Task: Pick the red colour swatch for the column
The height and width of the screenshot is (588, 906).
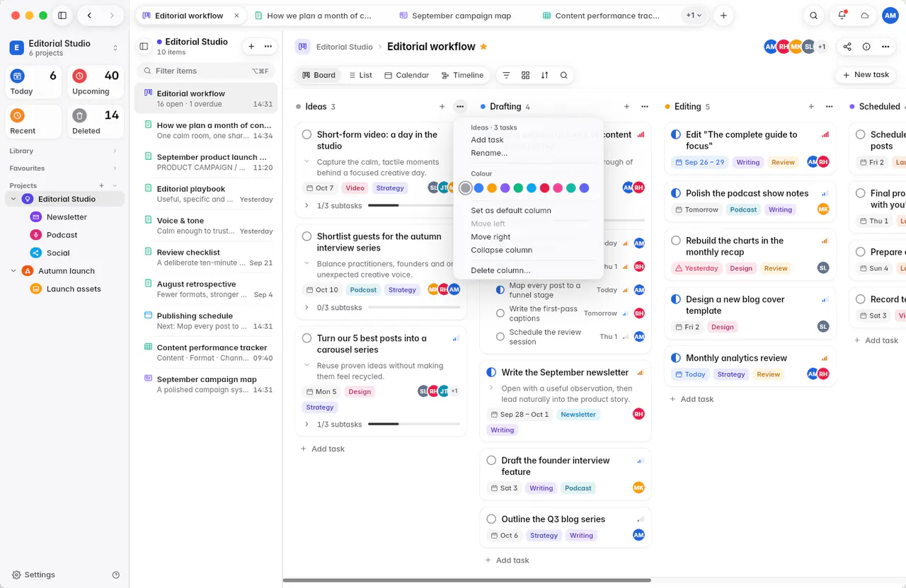Action: (x=544, y=188)
